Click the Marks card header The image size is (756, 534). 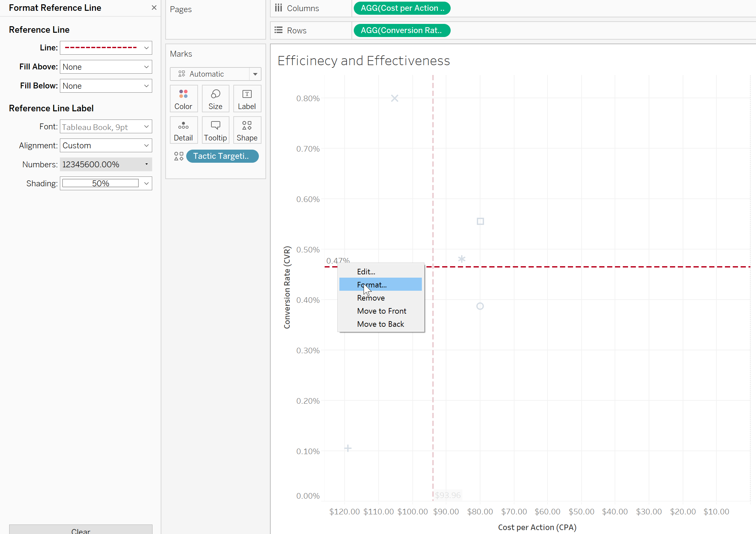point(181,54)
